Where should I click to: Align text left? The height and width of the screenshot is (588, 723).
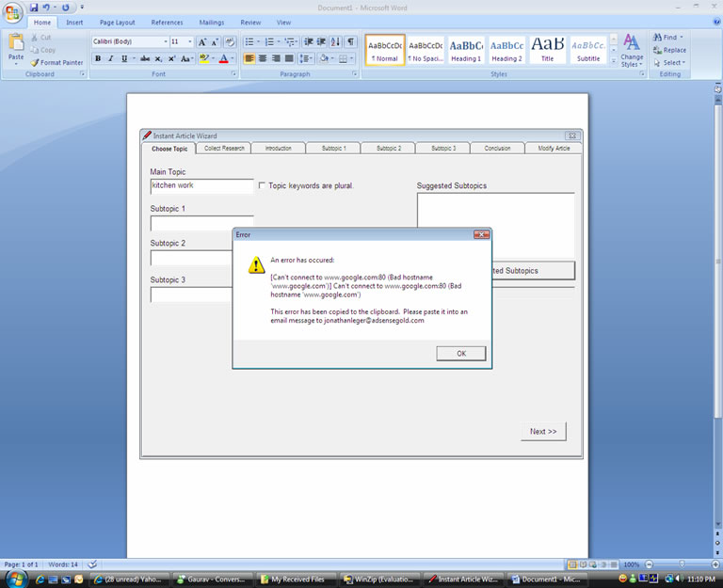click(249, 58)
